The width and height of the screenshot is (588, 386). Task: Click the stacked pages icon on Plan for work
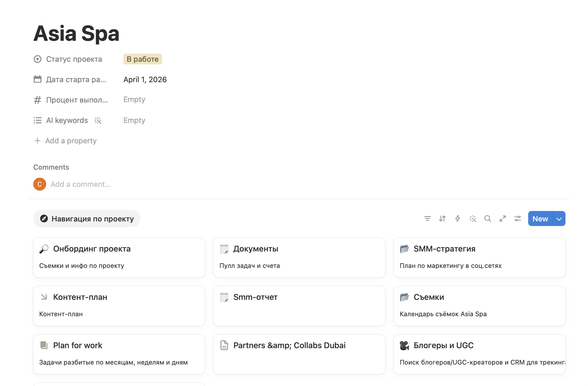coord(44,345)
